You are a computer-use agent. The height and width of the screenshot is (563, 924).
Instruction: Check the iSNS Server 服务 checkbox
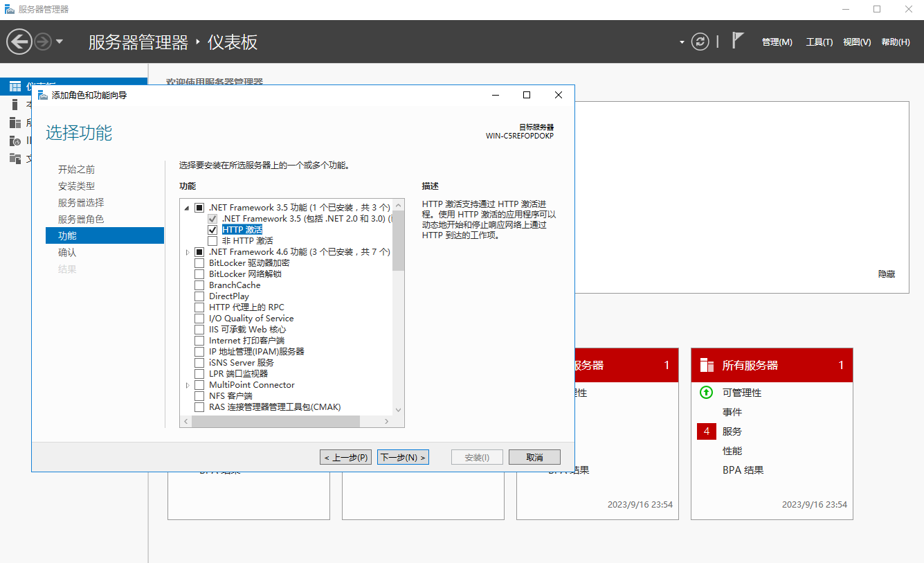[x=199, y=363]
